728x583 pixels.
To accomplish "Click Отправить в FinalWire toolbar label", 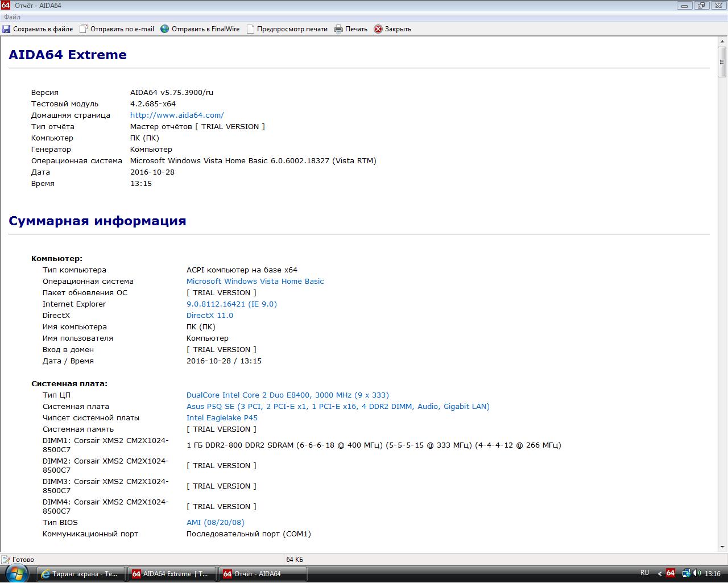I will pyautogui.click(x=206, y=29).
